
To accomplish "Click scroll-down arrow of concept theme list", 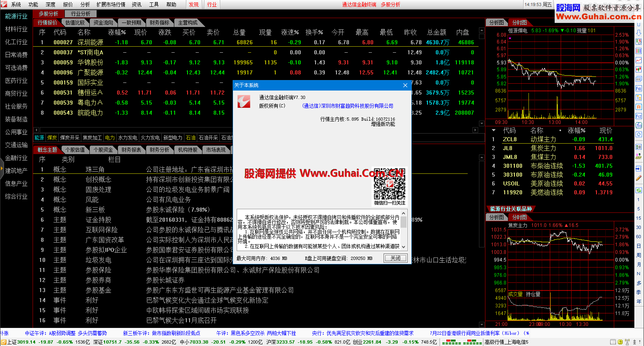I will pos(482,324).
